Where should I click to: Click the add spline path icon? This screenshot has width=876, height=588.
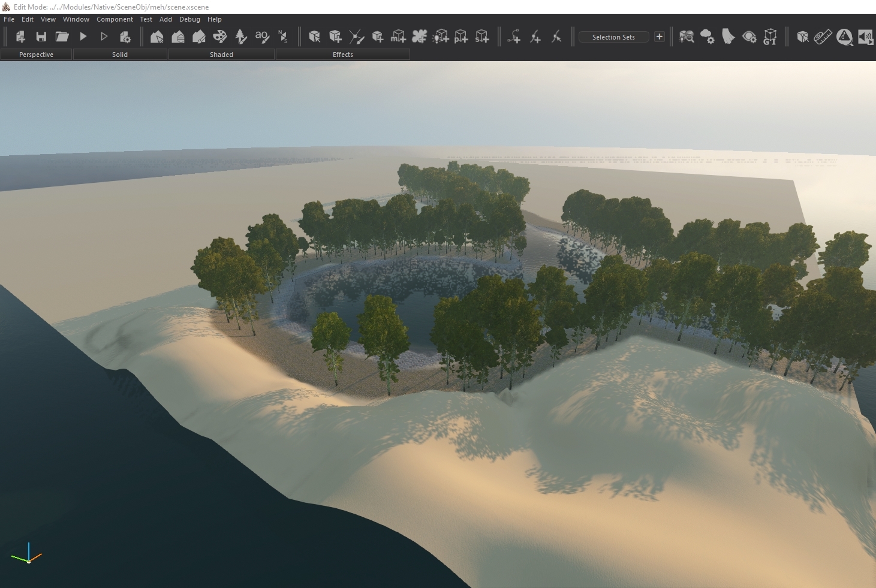coord(514,37)
